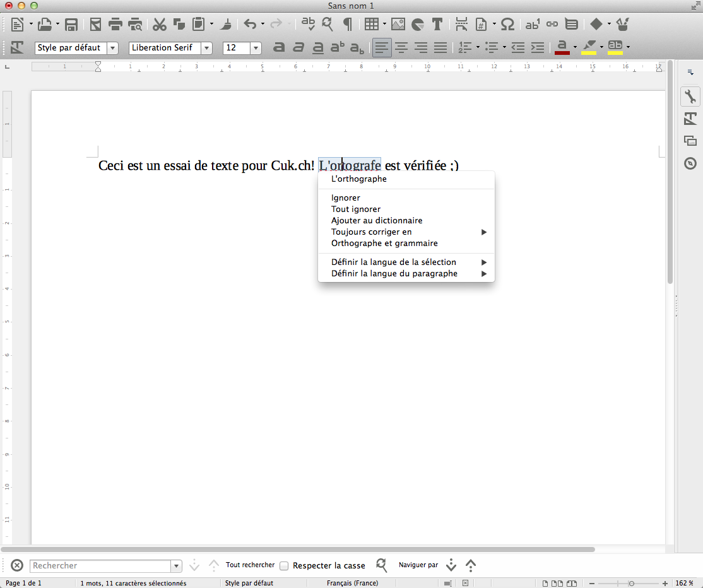Apply yellow highlighting color
Screen dimensions: 703x588
589,47
